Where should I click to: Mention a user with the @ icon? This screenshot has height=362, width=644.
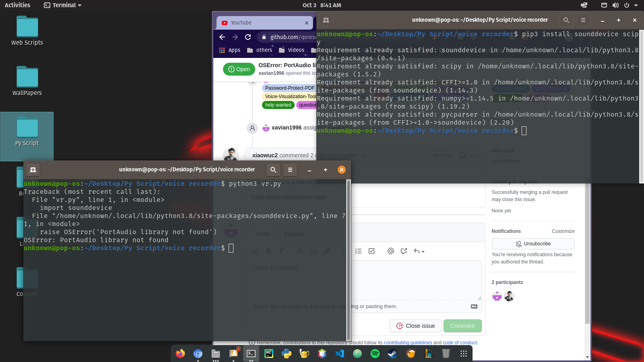coord(390,251)
